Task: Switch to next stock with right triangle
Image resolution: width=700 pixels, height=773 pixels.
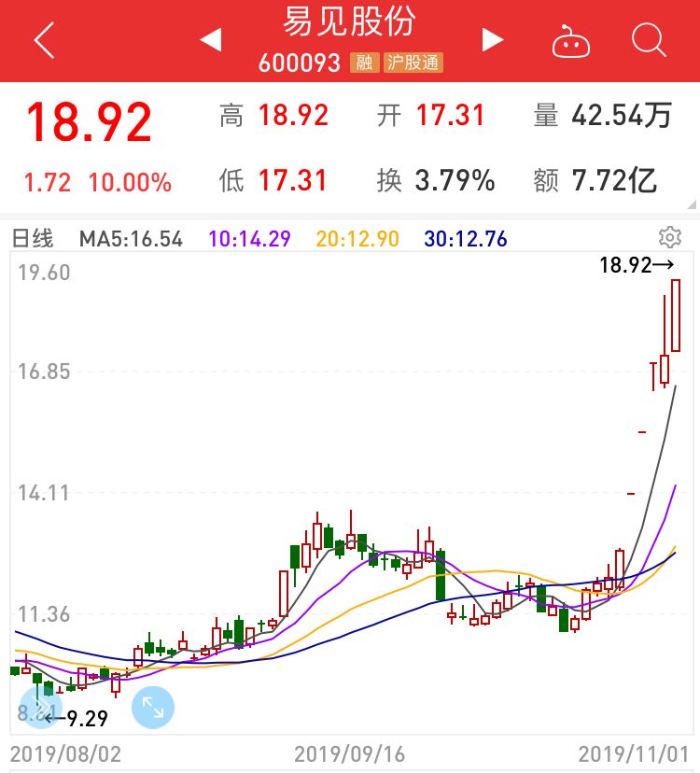Action: [x=493, y=39]
